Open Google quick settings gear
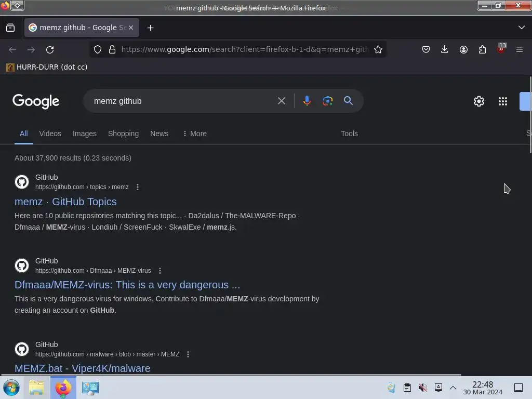This screenshot has height=399, width=532. (x=478, y=101)
